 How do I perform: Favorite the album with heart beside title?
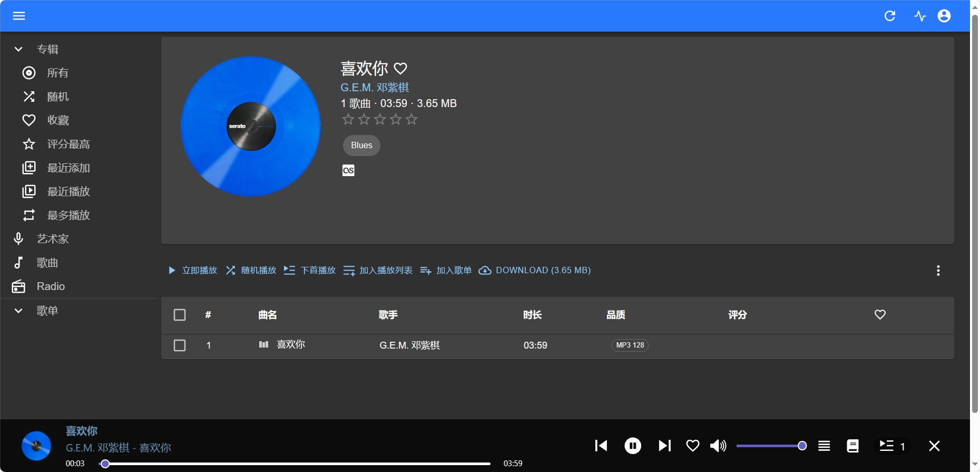tap(401, 69)
